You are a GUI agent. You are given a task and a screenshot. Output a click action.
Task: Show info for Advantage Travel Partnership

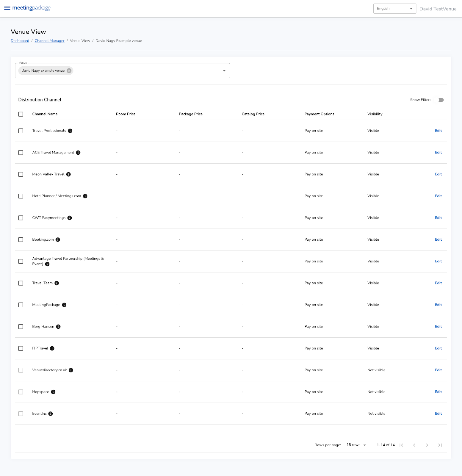pos(47,264)
